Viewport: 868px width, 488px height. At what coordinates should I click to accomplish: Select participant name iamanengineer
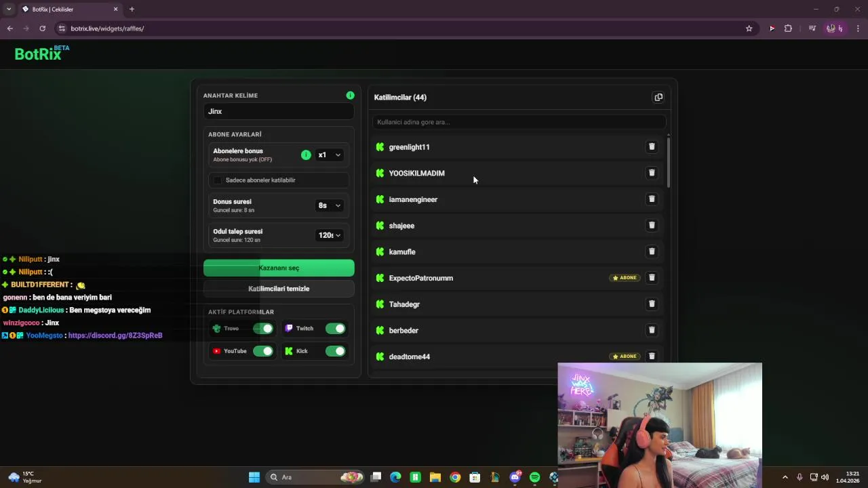click(x=413, y=199)
